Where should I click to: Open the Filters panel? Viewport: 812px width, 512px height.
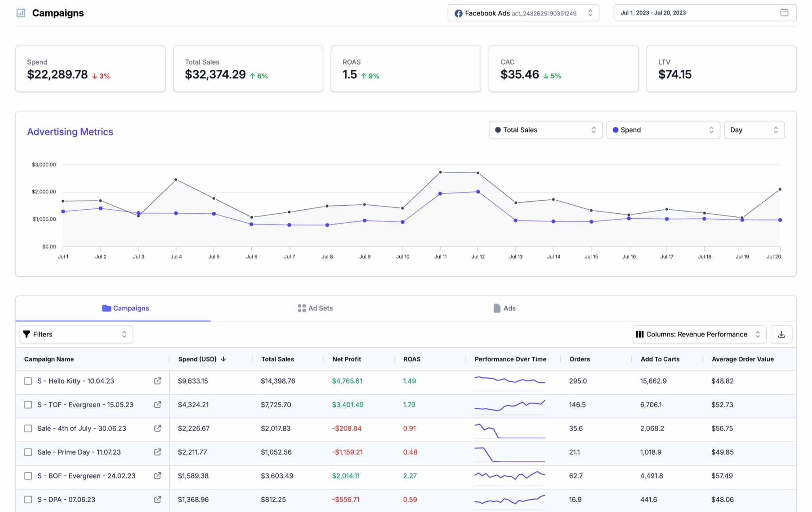point(76,334)
